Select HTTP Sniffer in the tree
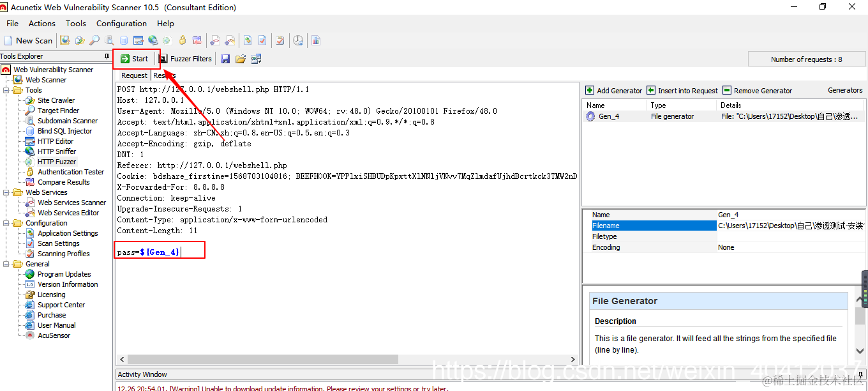Viewport: 868px width, 391px height. click(x=57, y=151)
